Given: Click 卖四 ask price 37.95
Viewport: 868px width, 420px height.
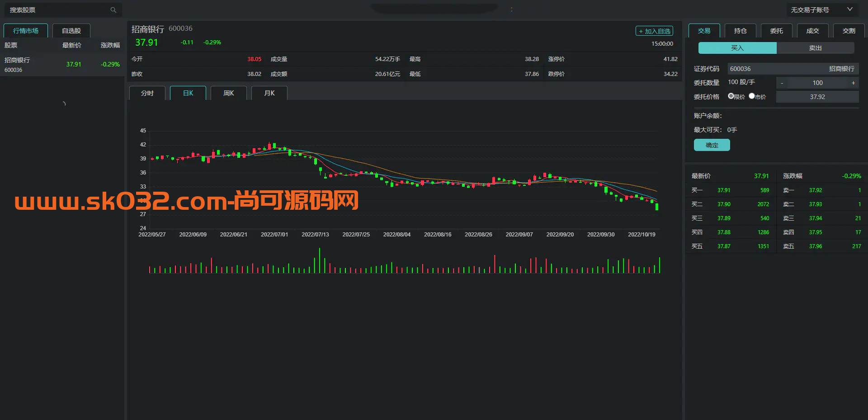Looking at the screenshot, I should click(816, 232).
